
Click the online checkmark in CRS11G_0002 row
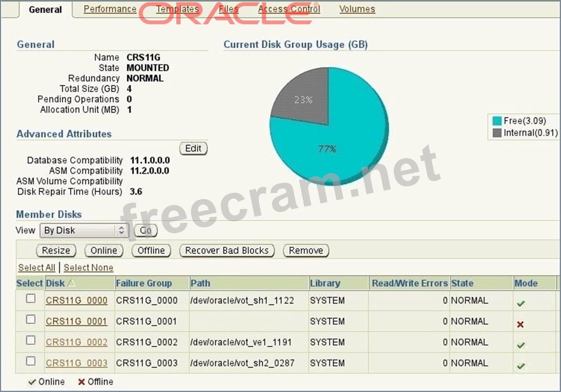521,345
